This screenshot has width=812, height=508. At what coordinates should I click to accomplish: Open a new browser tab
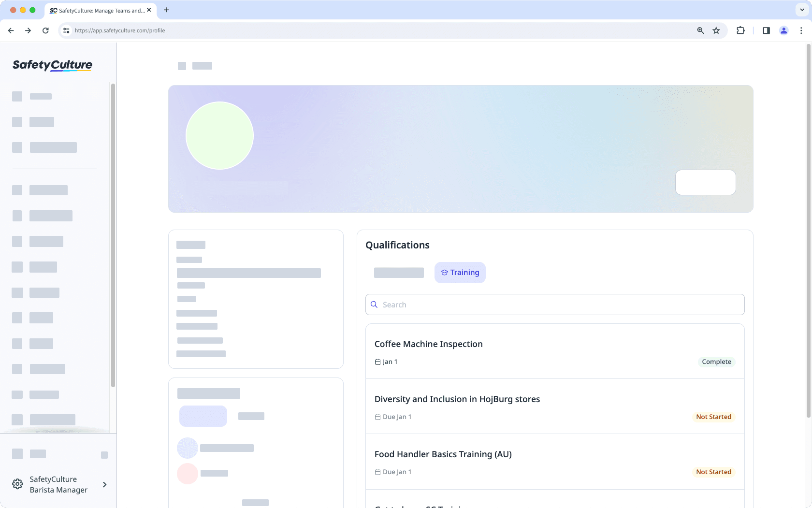click(x=166, y=10)
